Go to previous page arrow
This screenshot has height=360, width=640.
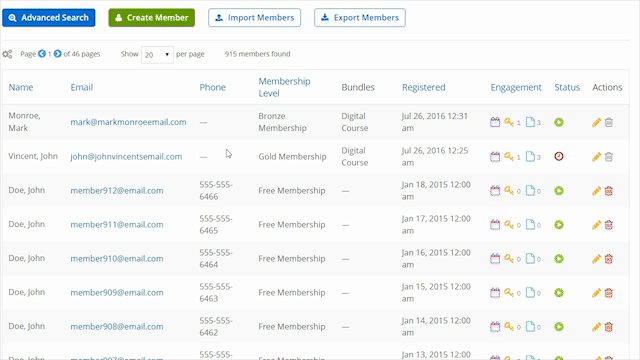coord(42,53)
